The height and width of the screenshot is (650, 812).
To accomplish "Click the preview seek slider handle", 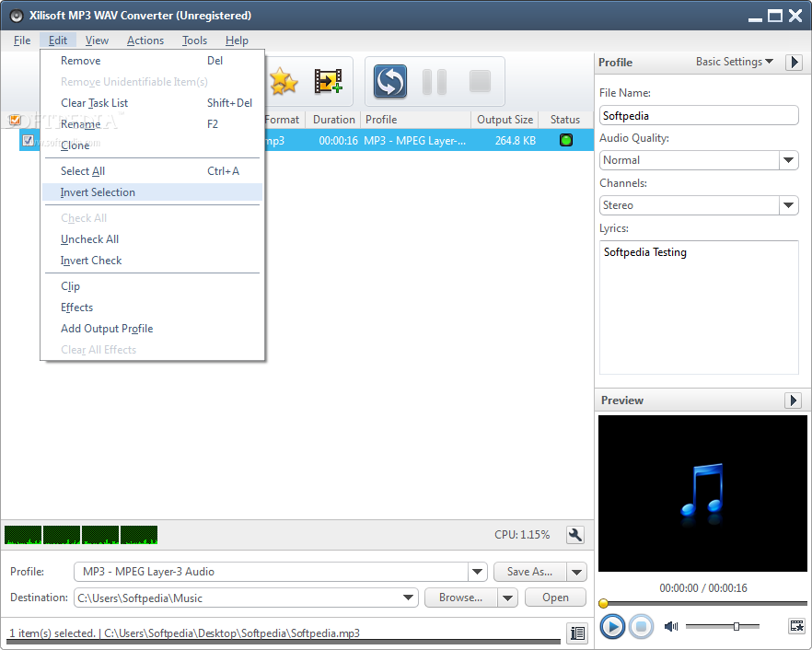I will tap(603, 603).
